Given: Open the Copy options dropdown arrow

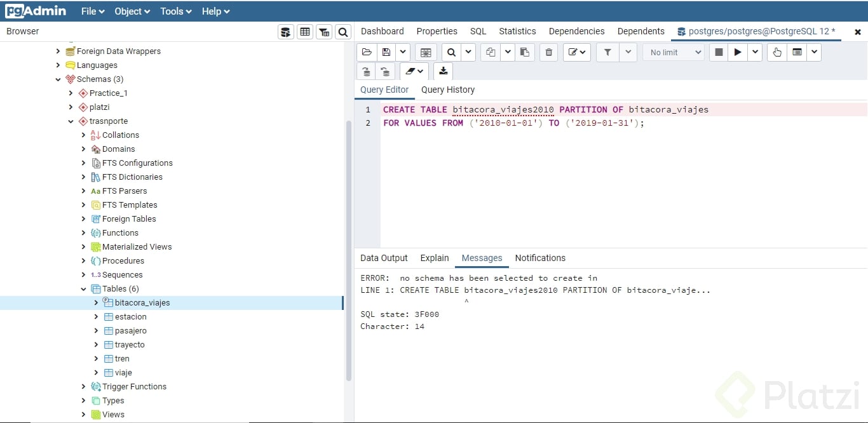Looking at the screenshot, I should (507, 52).
